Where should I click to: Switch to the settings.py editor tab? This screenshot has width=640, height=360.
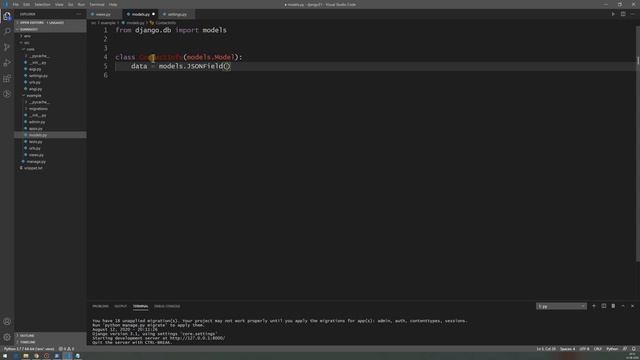[177, 14]
